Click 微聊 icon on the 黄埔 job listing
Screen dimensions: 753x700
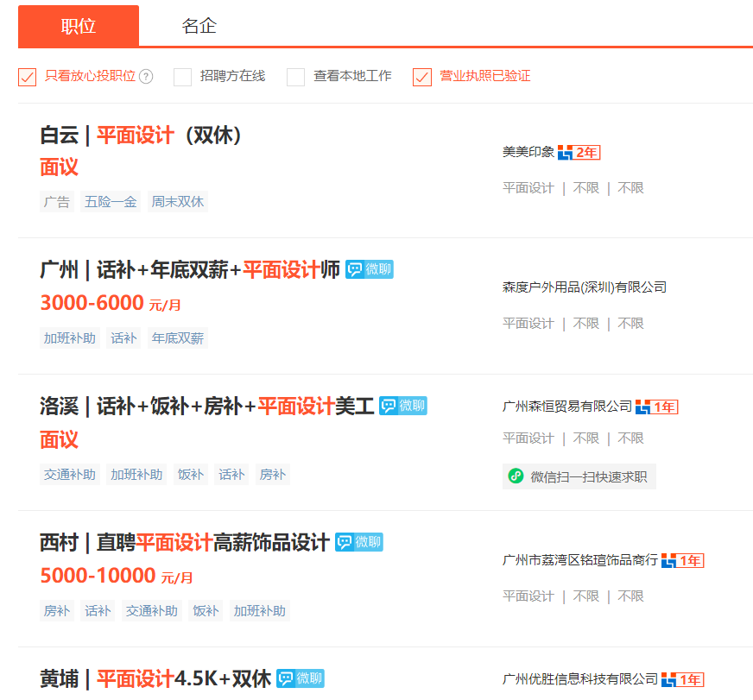tap(301, 678)
